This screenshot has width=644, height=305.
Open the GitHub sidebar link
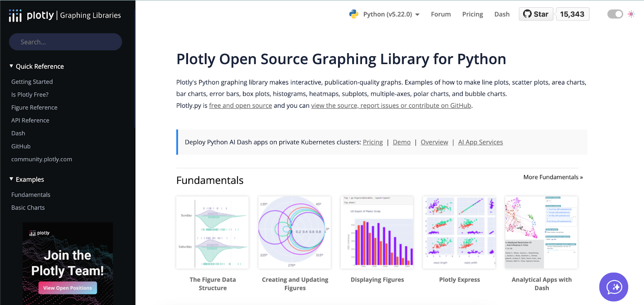pos(21,146)
